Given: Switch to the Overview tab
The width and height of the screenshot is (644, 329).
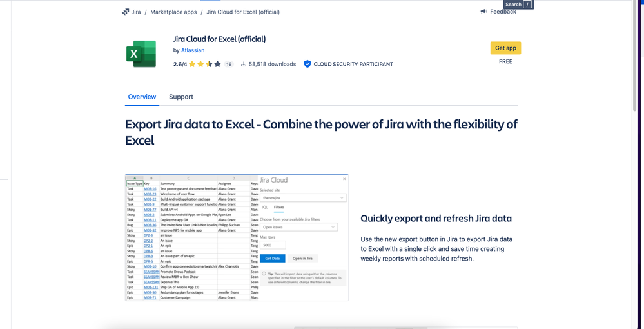Looking at the screenshot, I should pos(142,97).
